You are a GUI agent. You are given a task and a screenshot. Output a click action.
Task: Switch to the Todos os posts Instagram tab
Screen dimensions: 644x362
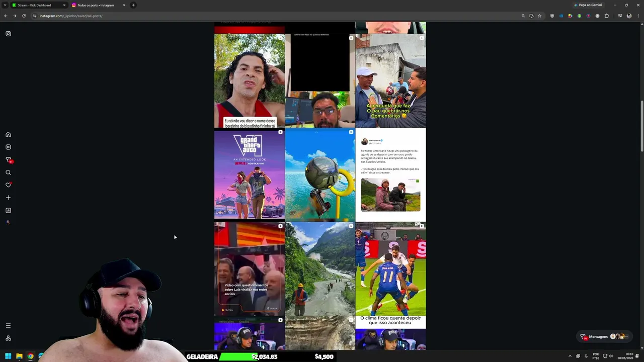(x=99, y=5)
